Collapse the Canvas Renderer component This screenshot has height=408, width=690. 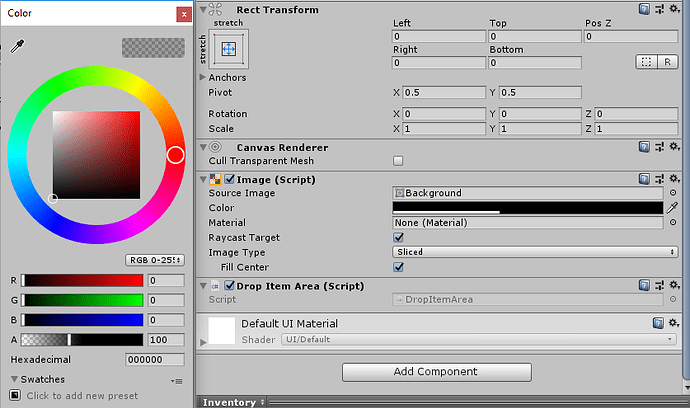pyautogui.click(x=203, y=147)
